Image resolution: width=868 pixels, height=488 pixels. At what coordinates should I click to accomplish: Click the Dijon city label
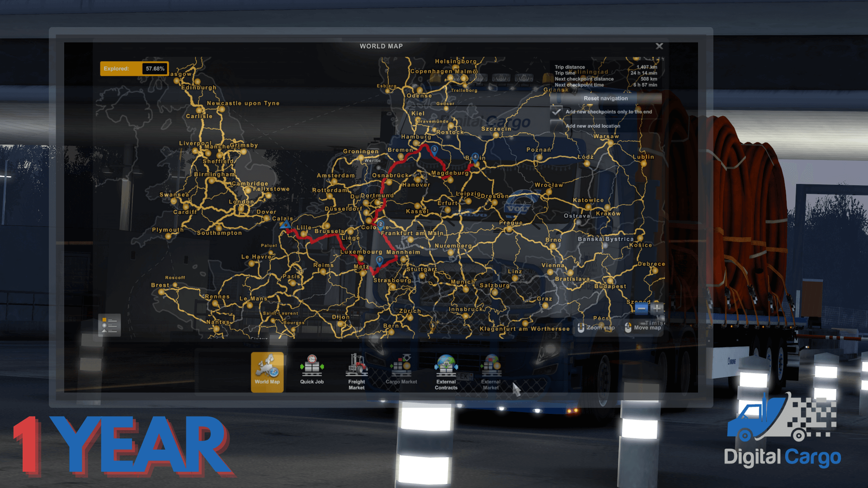tap(341, 317)
